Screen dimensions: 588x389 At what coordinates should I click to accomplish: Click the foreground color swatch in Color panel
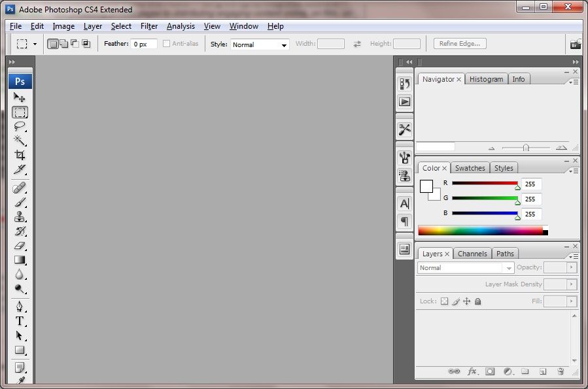426,186
